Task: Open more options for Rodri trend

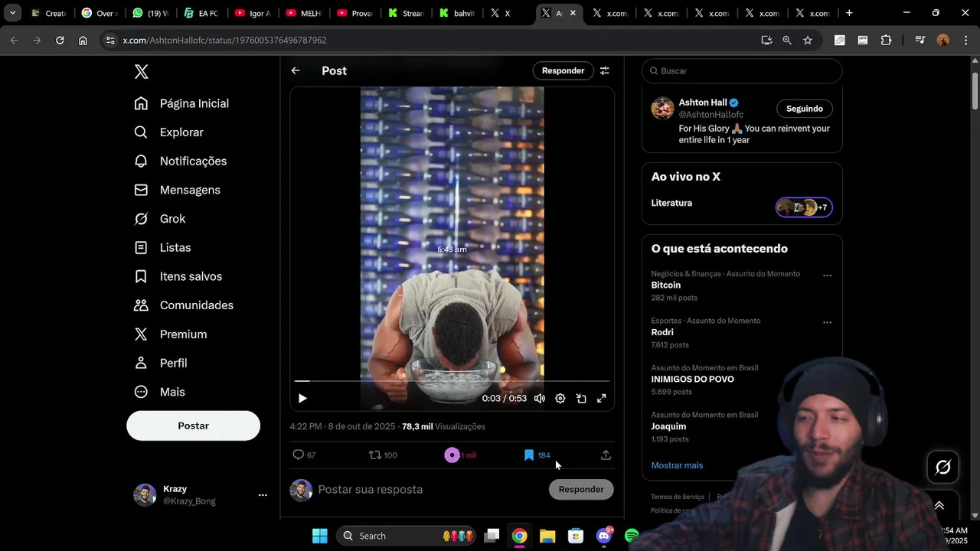Action: pos(827,323)
